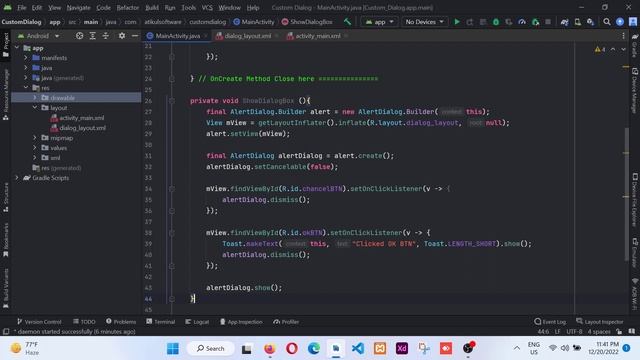Open the Logcat tool window
Image resolution: width=640 pixels, height=360 pixels.
click(197, 322)
